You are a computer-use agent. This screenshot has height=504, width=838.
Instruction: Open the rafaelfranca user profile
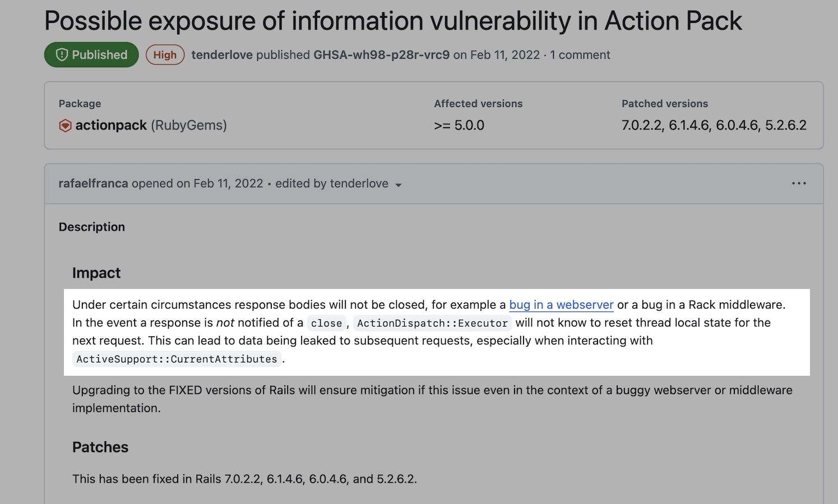(x=93, y=184)
